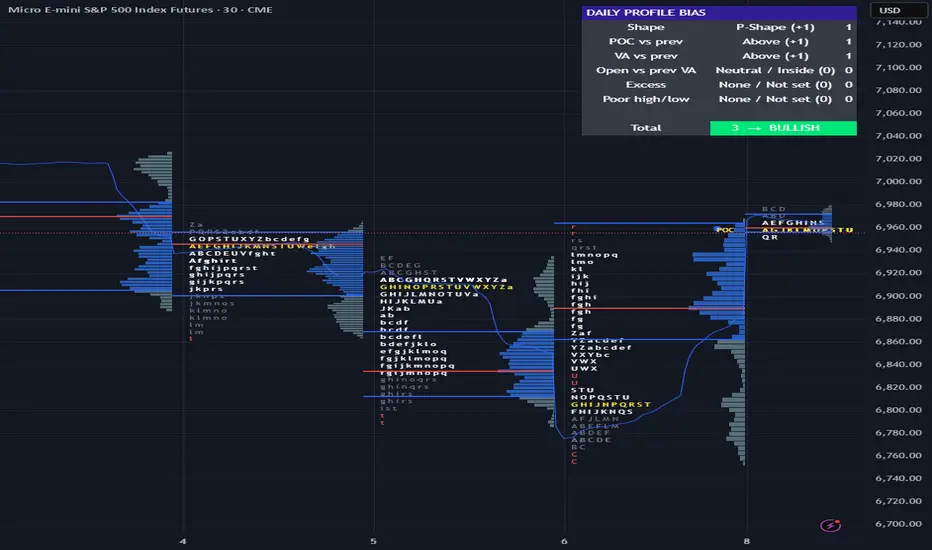Click the 6,740.00 price axis label

click(x=898, y=478)
